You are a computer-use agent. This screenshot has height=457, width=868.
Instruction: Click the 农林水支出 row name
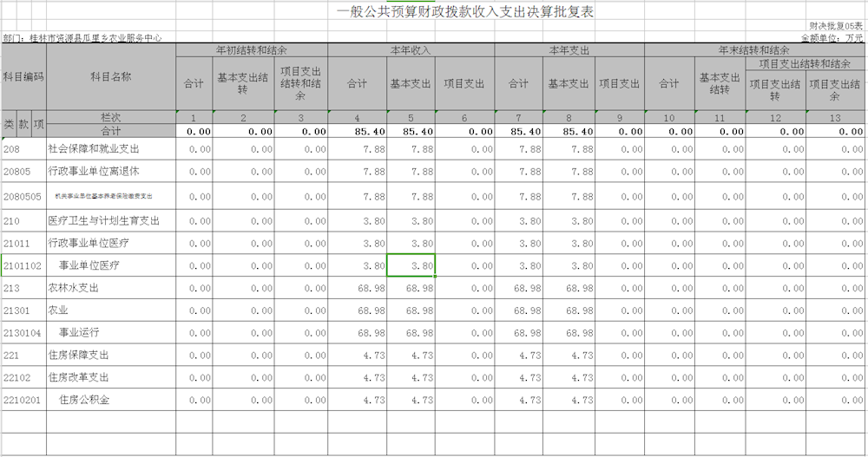[74, 288]
